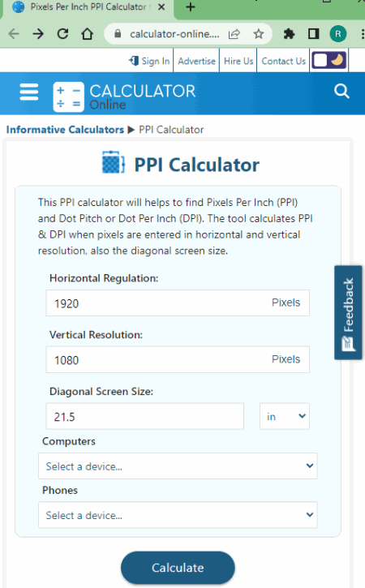Open the hamburger navigation menu
Viewport: 365px width, 588px height.
[29, 92]
